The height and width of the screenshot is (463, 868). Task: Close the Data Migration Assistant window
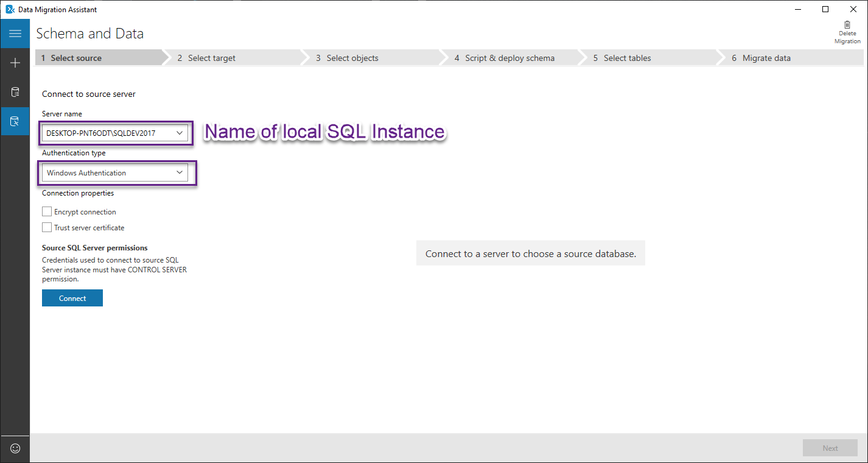(x=853, y=9)
